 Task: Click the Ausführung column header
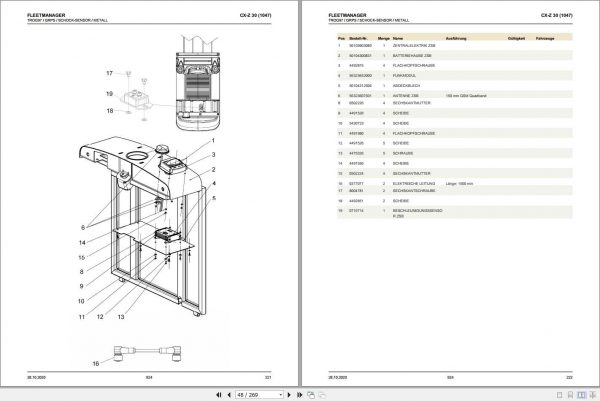(x=456, y=38)
